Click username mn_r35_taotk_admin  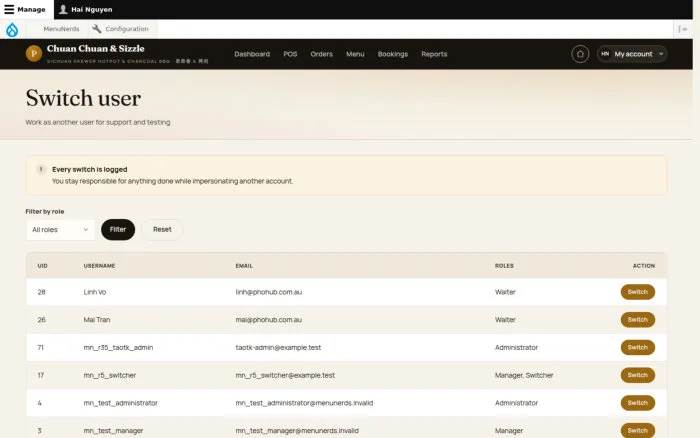[x=118, y=347]
